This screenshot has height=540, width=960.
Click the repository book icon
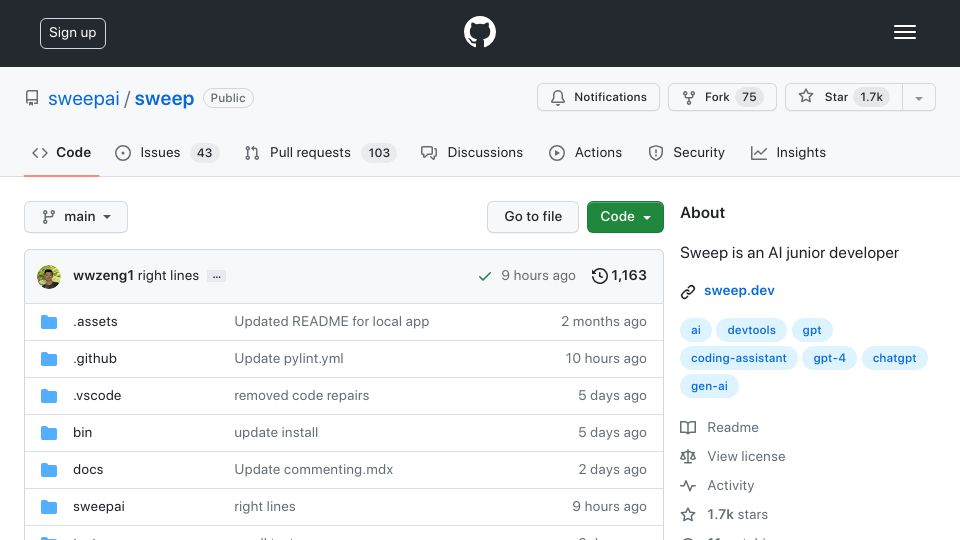pos(32,98)
